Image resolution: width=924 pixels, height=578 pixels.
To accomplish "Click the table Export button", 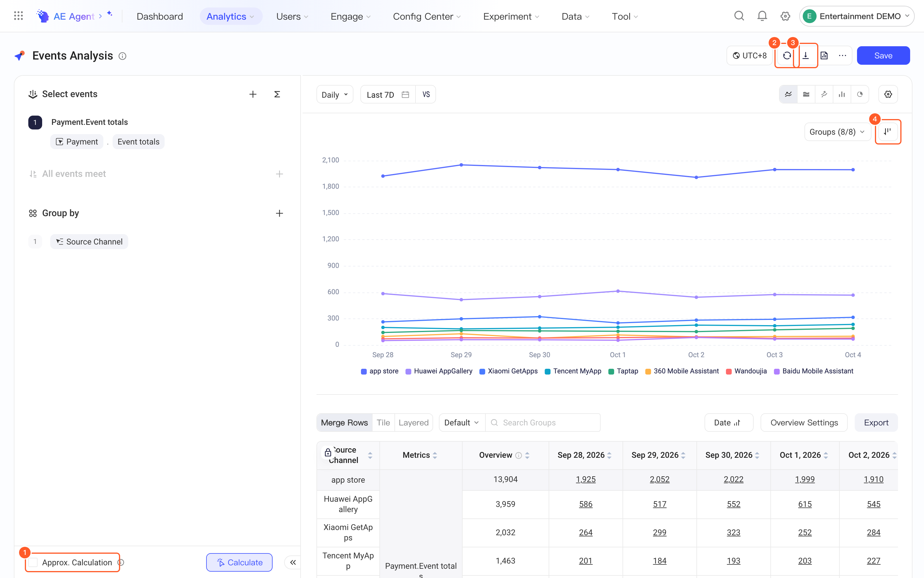I will [x=876, y=423].
